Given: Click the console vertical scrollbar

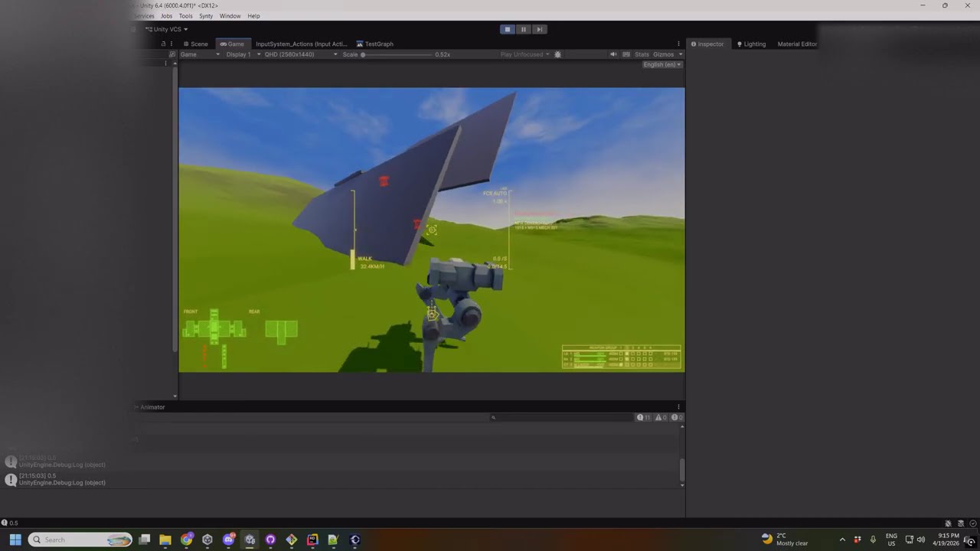Looking at the screenshot, I should coord(681,468).
